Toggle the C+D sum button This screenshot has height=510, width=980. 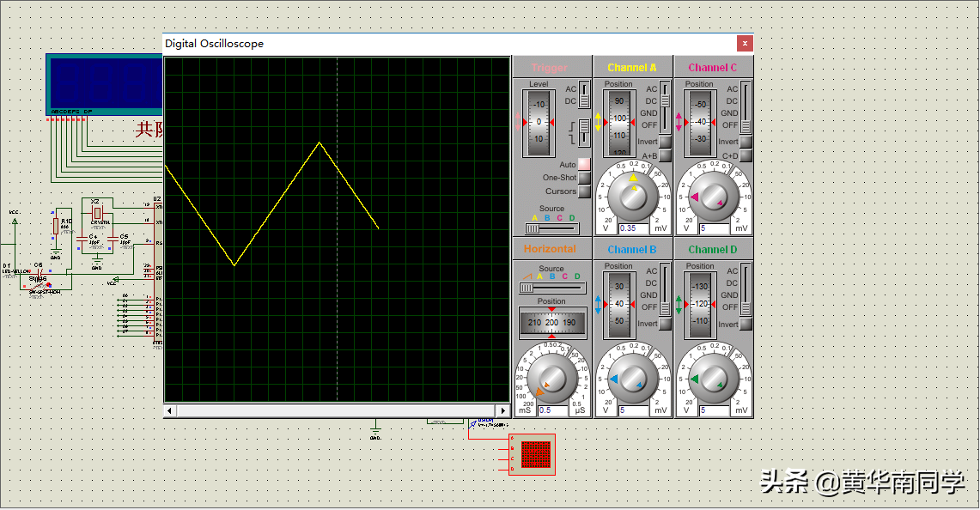(746, 155)
